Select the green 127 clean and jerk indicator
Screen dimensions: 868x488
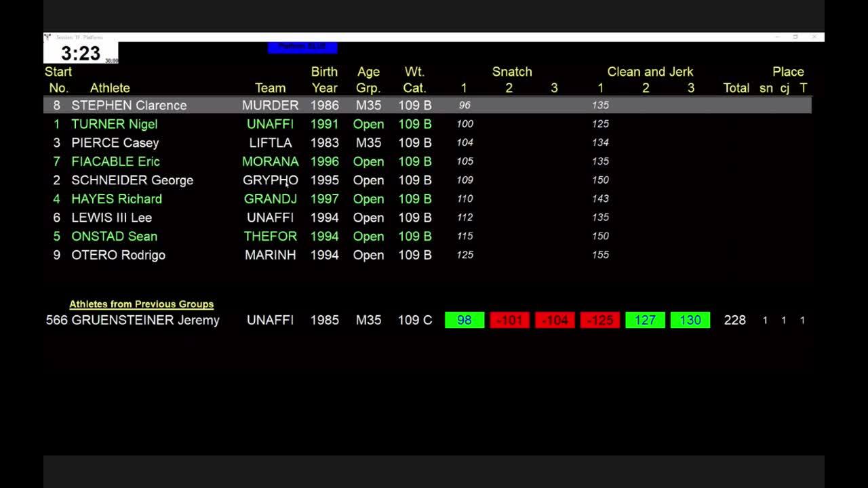[x=645, y=320]
